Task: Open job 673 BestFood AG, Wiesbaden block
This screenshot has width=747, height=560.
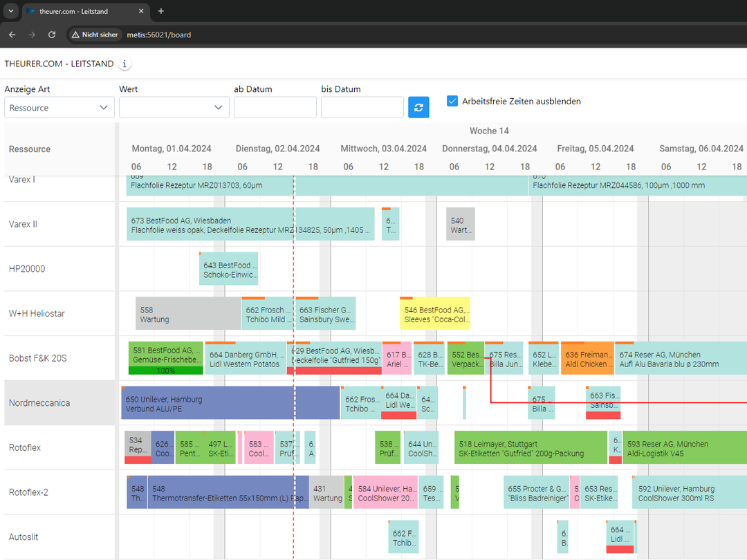Action: (250, 224)
